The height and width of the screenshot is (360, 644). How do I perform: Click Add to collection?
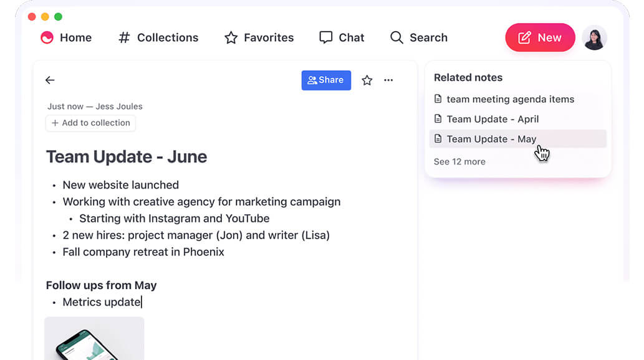click(90, 123)
